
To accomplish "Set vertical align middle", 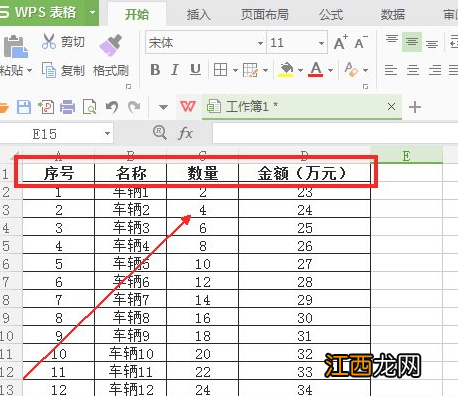I will (412, 42).
